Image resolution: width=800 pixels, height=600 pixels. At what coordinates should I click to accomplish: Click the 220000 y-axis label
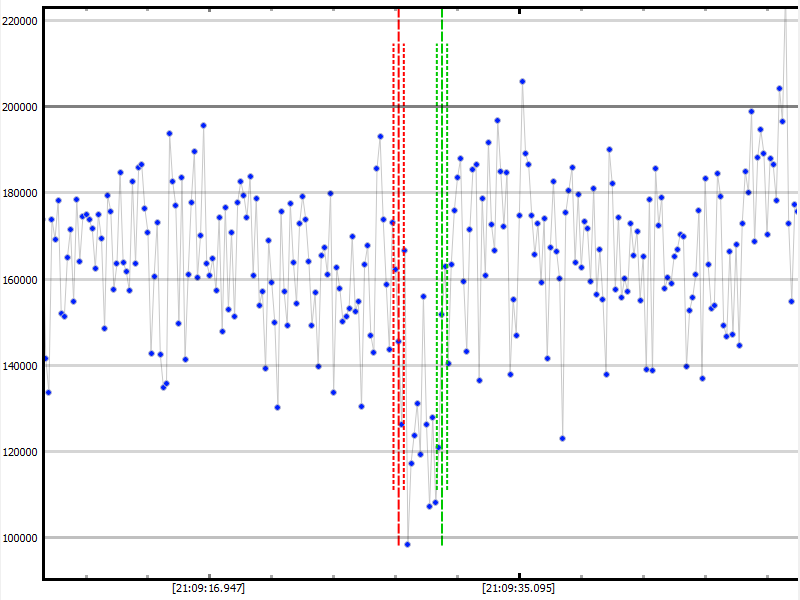point(20,21)
